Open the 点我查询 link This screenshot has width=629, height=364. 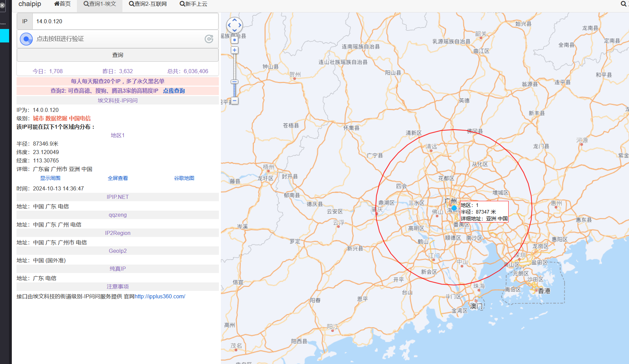174,91
